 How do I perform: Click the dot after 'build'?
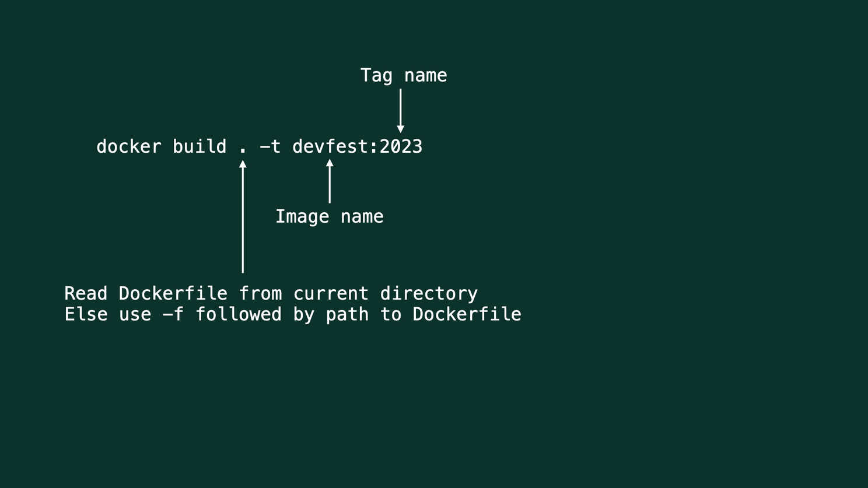click(243, 151)
